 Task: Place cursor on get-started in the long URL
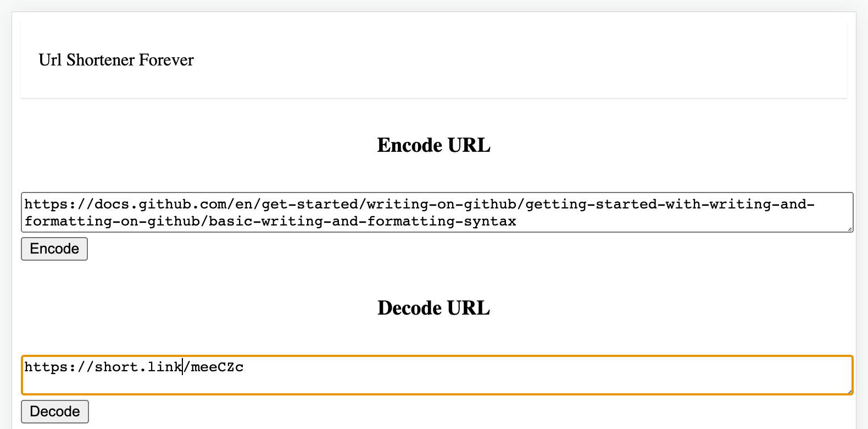point(310,205)
